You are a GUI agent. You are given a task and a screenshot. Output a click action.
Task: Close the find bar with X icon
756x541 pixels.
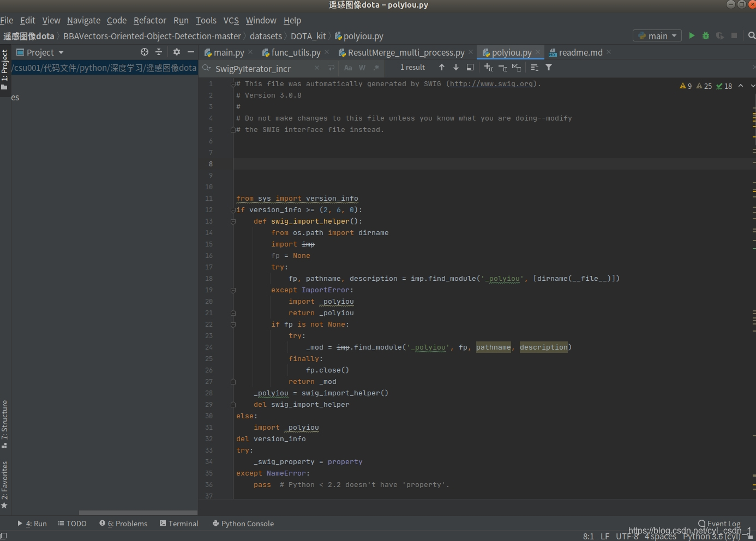754,67
